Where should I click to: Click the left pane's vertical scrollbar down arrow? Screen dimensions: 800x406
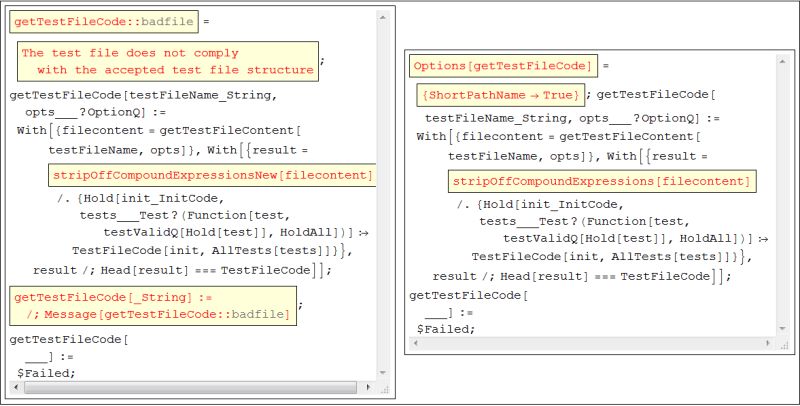(x=383, y=373)
